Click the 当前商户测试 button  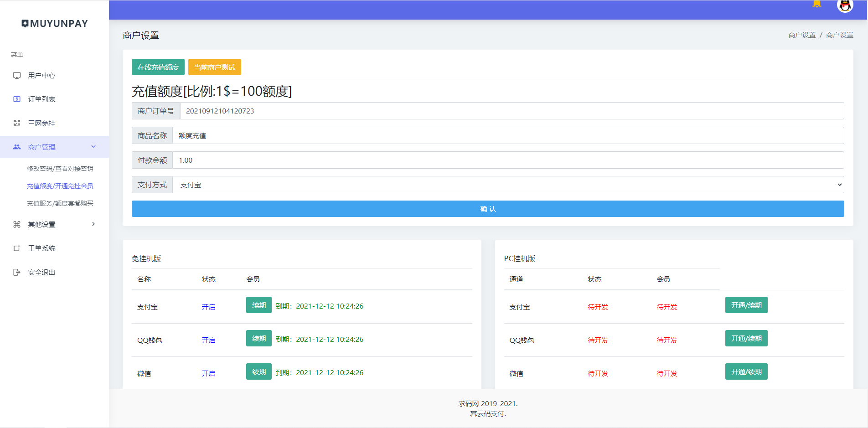point(215,67)
